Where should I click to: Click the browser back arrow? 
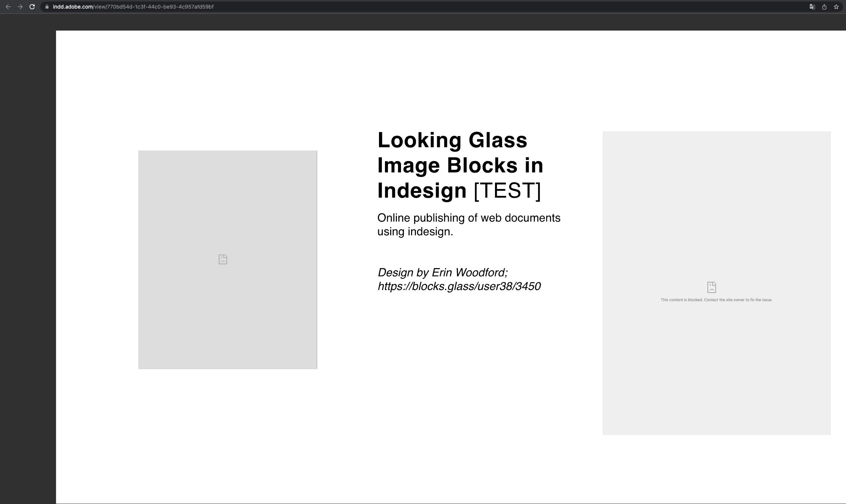[8, 7]
